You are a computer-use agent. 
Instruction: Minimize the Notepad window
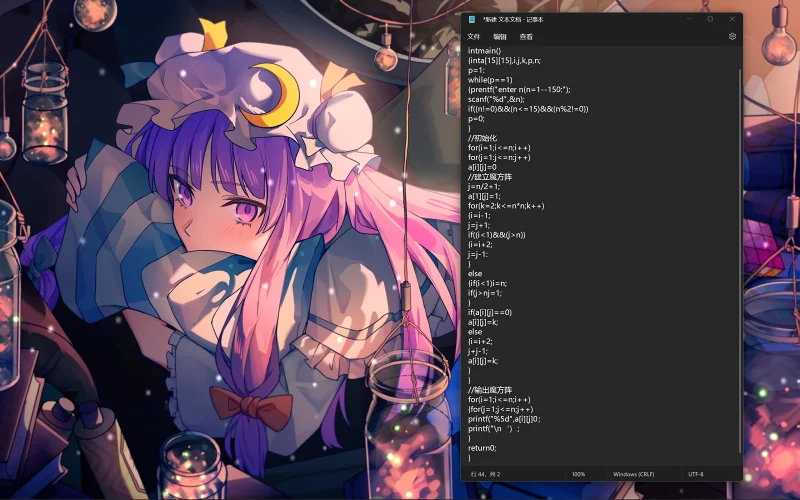[689, 19]
